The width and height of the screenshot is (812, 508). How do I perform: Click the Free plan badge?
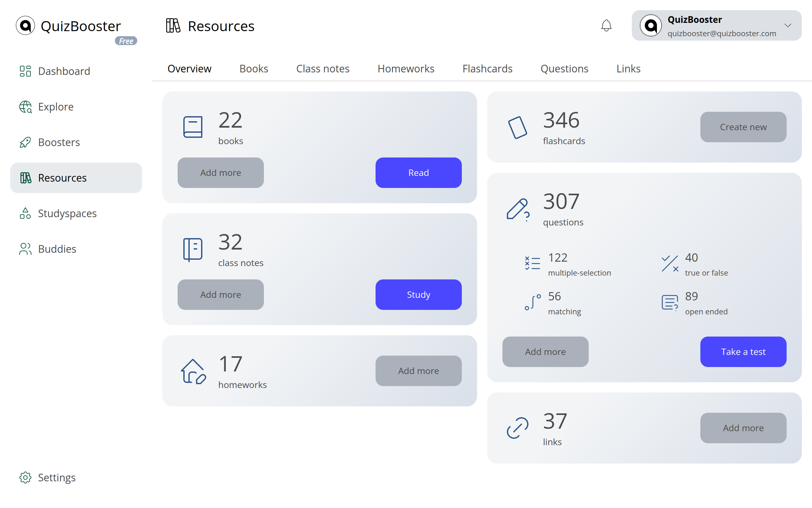pos(126,41)
